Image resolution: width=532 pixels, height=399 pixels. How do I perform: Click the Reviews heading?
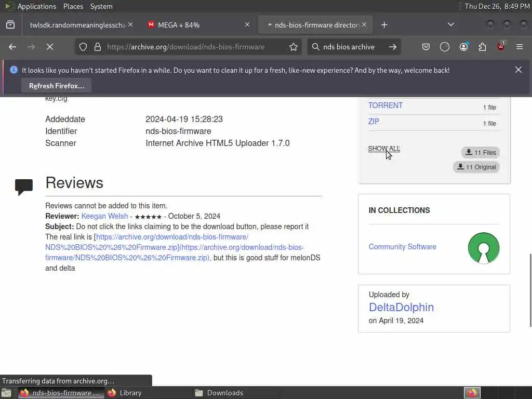tap(74, 182)
